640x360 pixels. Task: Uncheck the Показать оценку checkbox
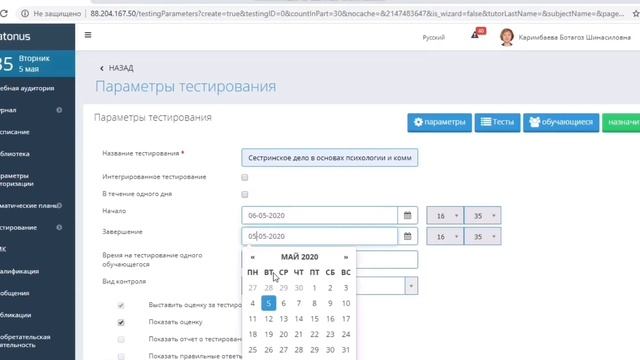pos(121,322)
